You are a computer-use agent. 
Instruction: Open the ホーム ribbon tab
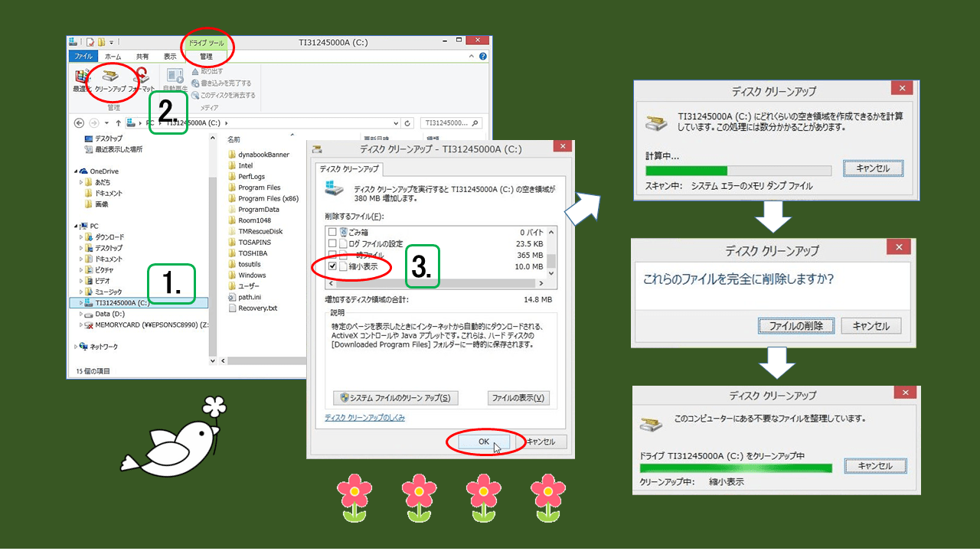coord(113,56)
